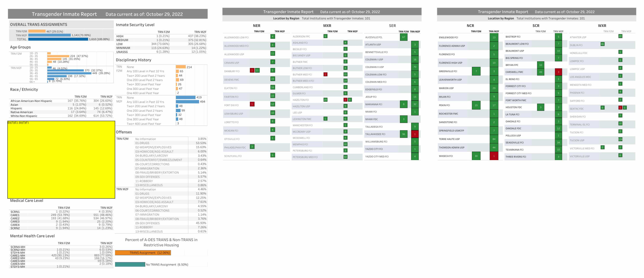Click the green 96 cell for TALLAHASSEE FCI
This screenshot has width=644, height=278.
click(404, 134)
